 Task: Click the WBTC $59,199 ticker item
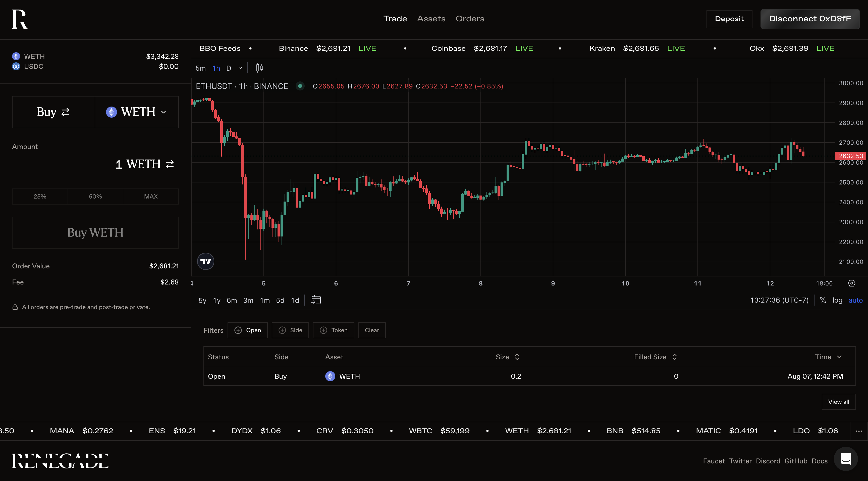click(x=439, y=431)
